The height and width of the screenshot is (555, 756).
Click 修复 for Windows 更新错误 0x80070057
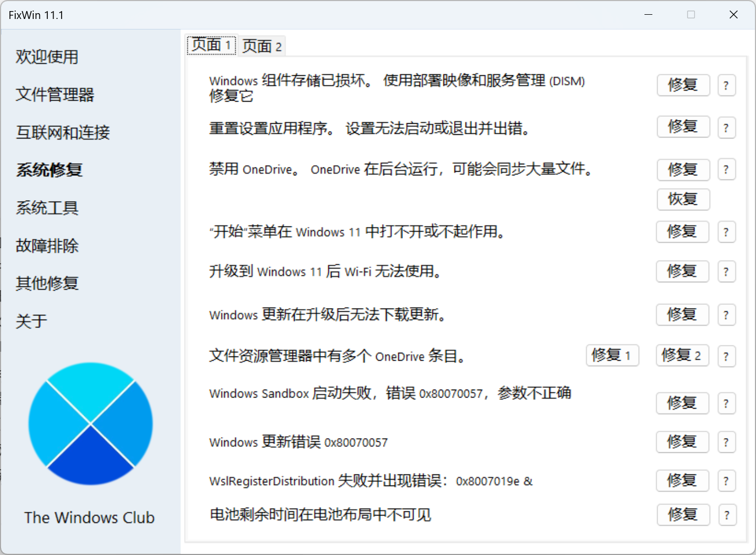(x=682, y=442)
